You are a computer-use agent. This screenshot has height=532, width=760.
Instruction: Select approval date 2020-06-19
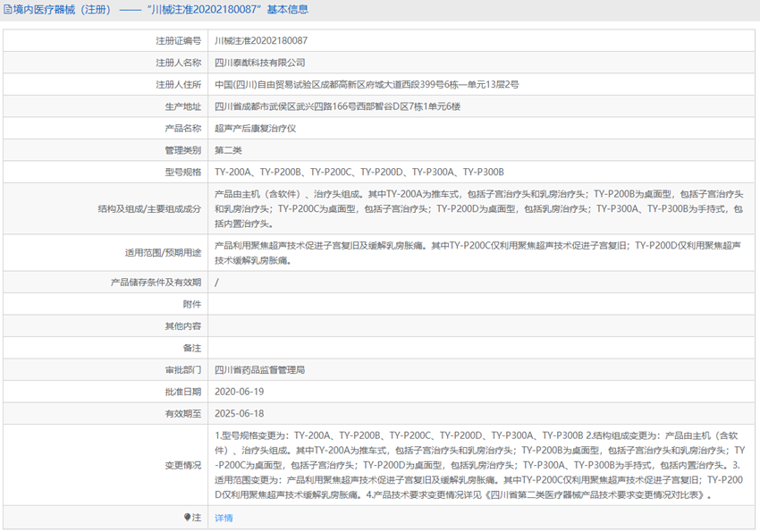(x=240, y=392)
